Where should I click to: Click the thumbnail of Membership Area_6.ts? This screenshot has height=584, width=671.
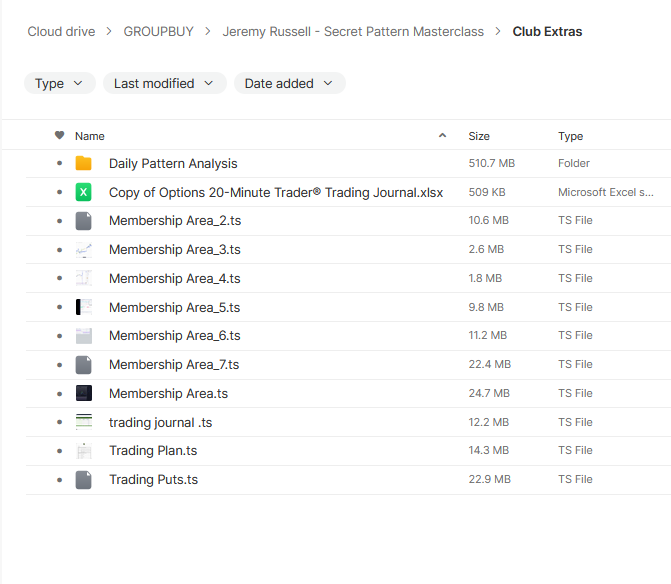click(x=83, y=336)
